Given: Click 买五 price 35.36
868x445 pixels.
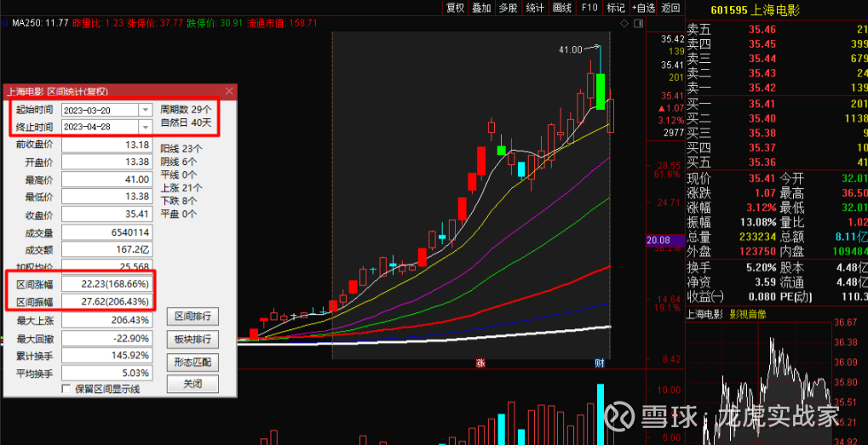Looking at the screenshot, I should tap(762, 163).
